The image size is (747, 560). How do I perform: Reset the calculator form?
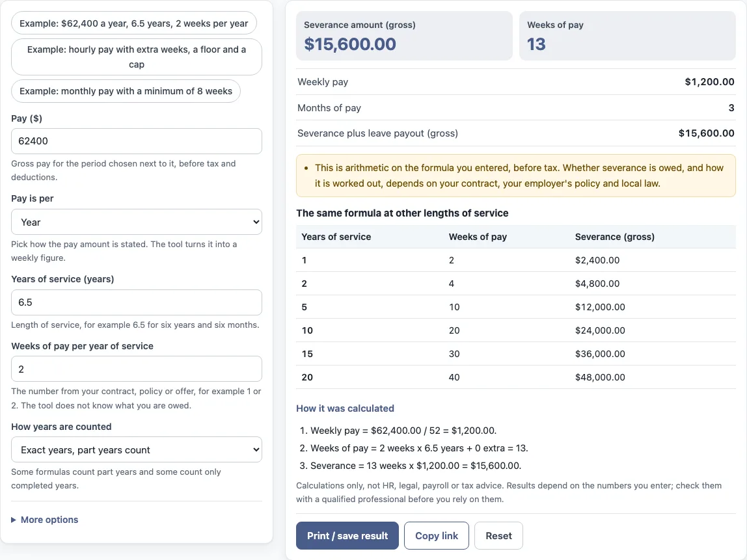pyautogui.click(x=498, y=536)
